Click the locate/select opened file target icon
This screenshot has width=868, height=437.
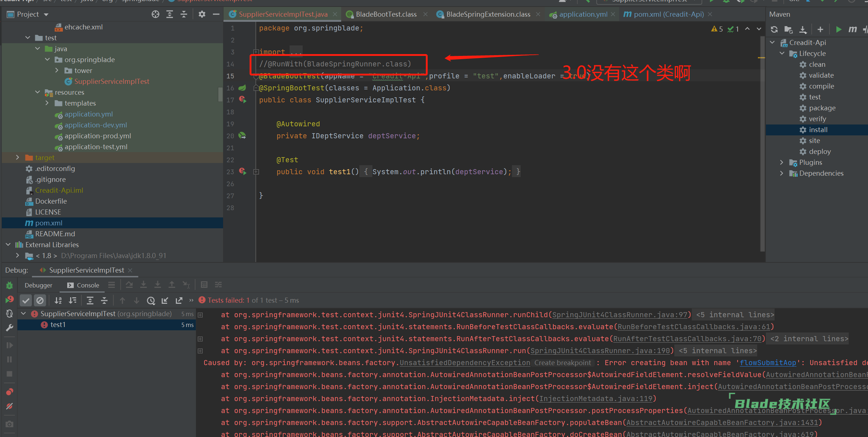156,14
